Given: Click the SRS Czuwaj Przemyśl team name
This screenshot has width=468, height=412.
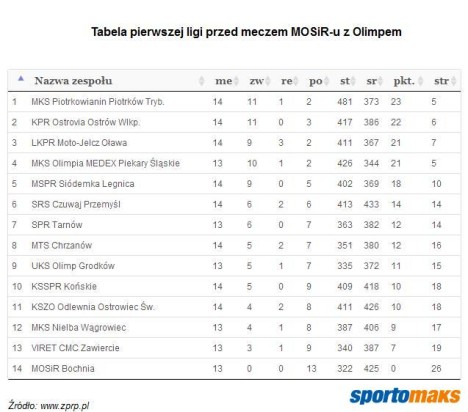Looking at the screenshot, I should [76, 204].
